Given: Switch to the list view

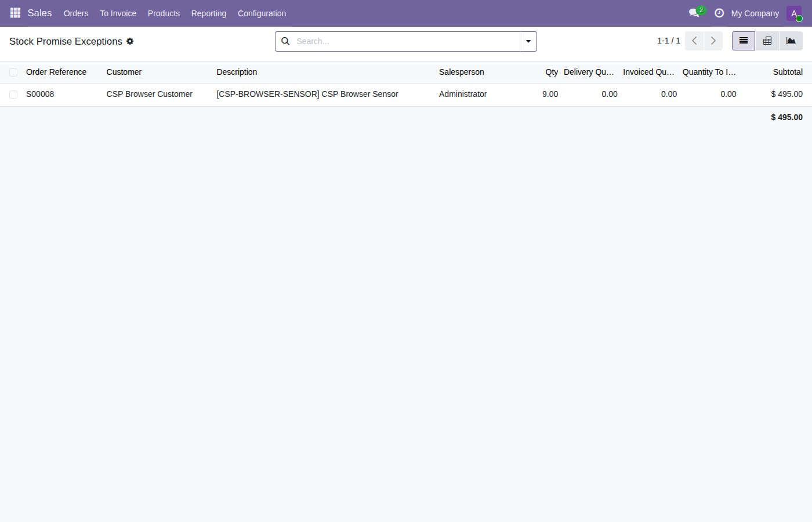Looking at the screenshot, I should coord(744,41).
